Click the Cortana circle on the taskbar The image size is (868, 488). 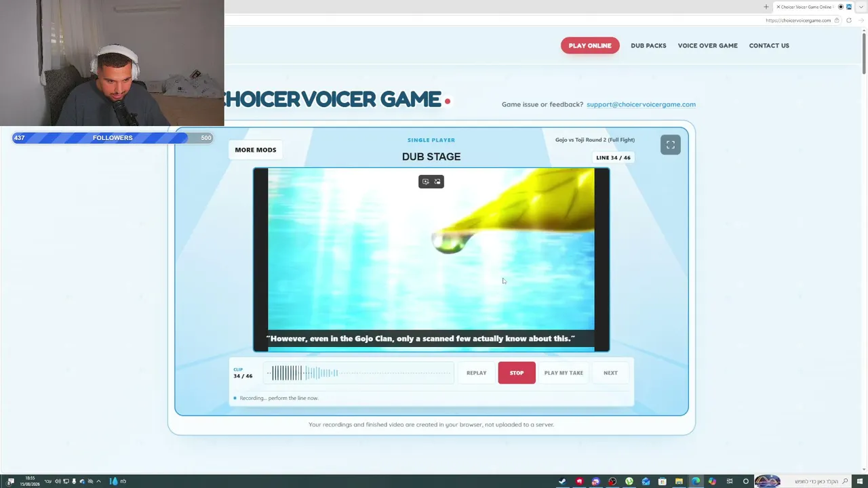coord(746,481)
